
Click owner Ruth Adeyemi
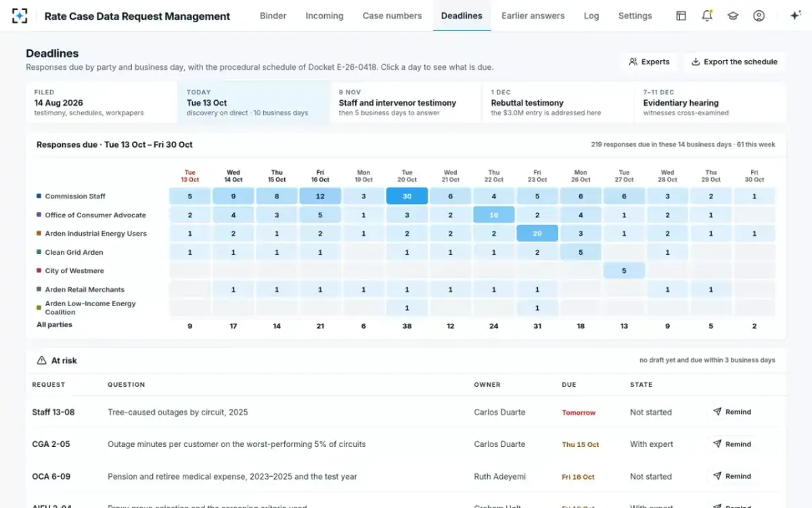click(499, 476)
